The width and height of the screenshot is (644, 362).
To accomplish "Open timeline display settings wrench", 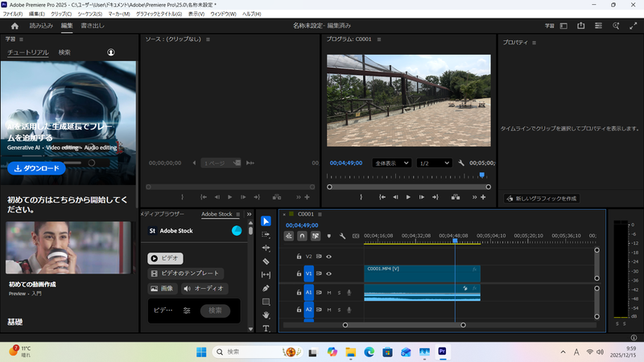I will pyautogui.click(x=342, y=236).
